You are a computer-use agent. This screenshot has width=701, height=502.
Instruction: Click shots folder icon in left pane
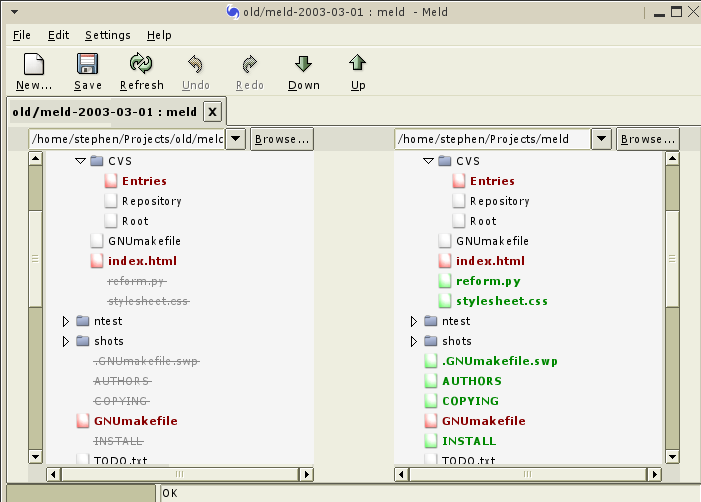pyautogui.click(x=83, y=341)
